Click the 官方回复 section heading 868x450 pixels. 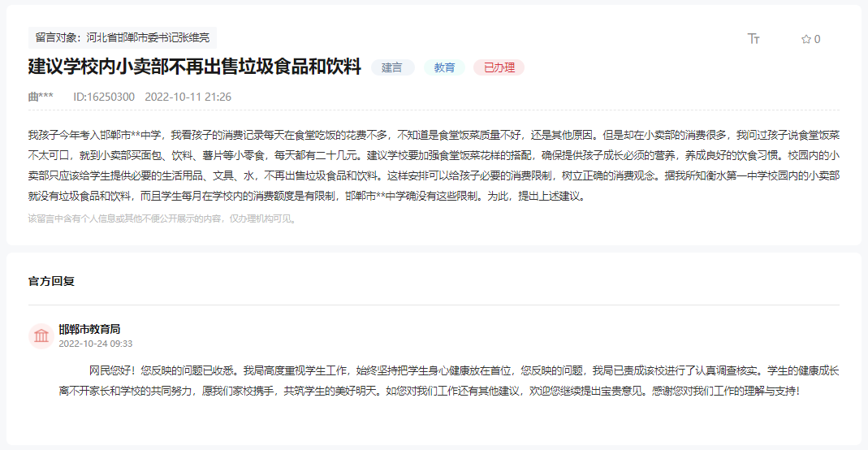51,281
